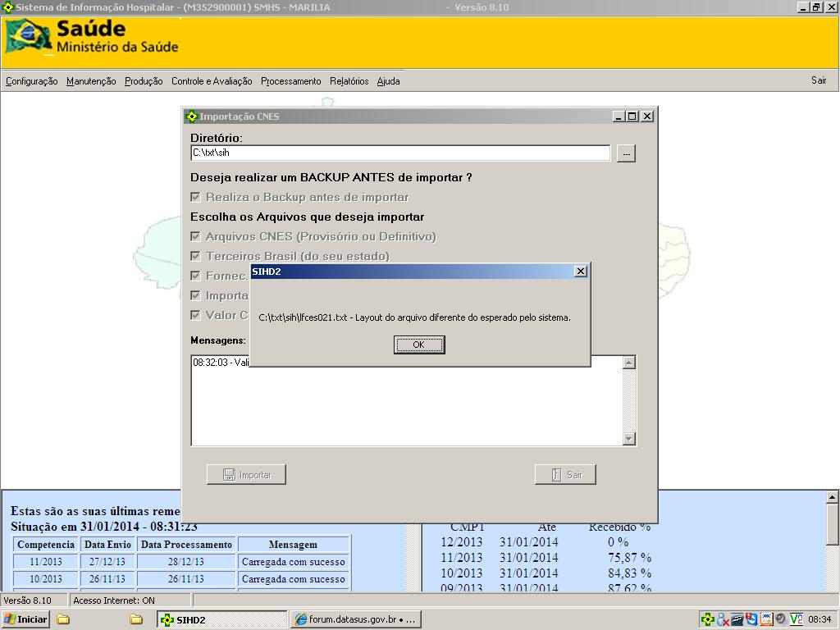The height and width of the screenshot is (630, 840).
Task: Click the Importar button with disk icon
Action: coord(246,475)
